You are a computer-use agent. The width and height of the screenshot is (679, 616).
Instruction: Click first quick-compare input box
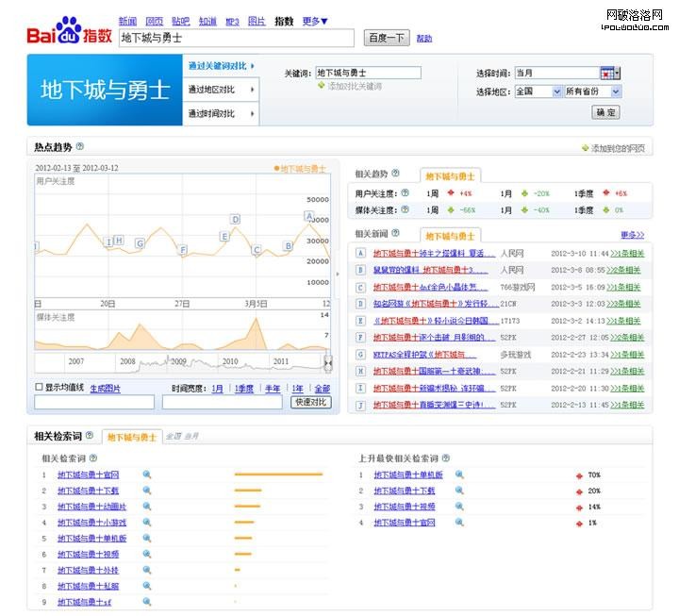click(94, 403)
